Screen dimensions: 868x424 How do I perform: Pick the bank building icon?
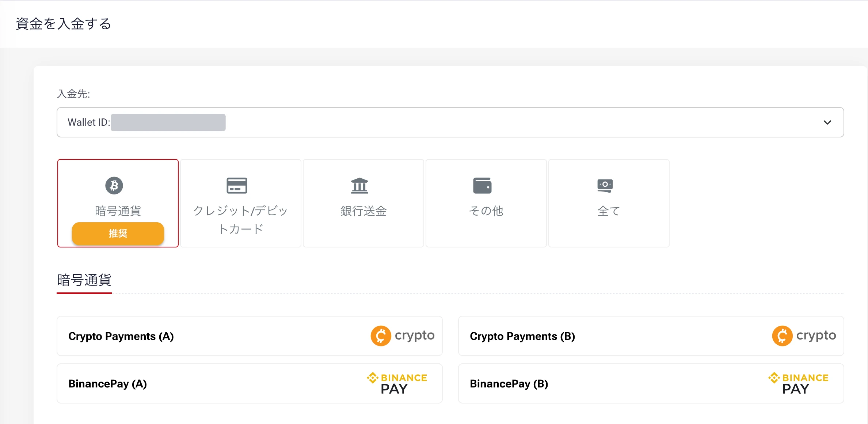(x=359, y=186)
